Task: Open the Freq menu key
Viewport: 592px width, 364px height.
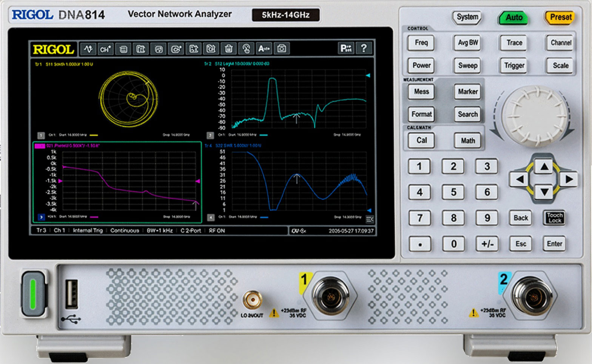Action: tap(421, 43)
